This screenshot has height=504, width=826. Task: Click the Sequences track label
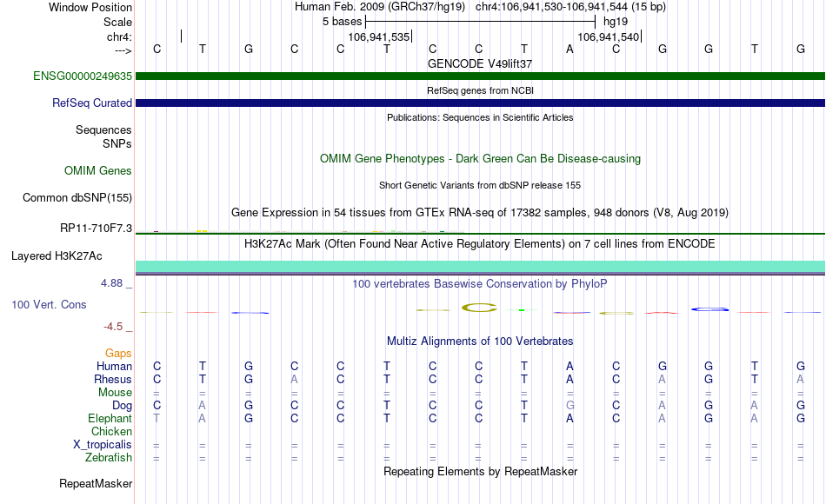103,129
